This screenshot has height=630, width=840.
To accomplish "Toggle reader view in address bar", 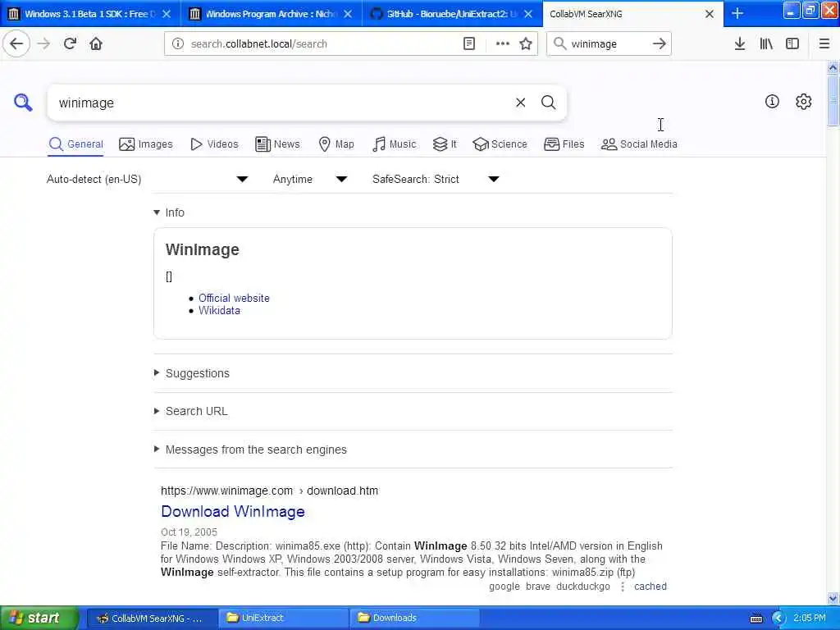I will [x=468, y=43].
